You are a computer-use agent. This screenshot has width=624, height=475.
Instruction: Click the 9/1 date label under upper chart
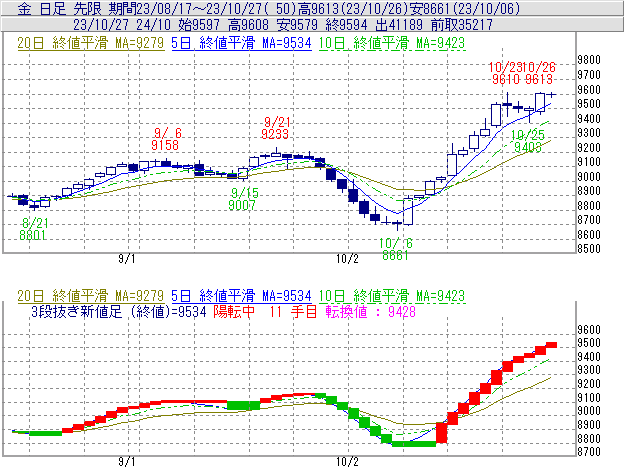pyautogui.click(x=127, y=259)
